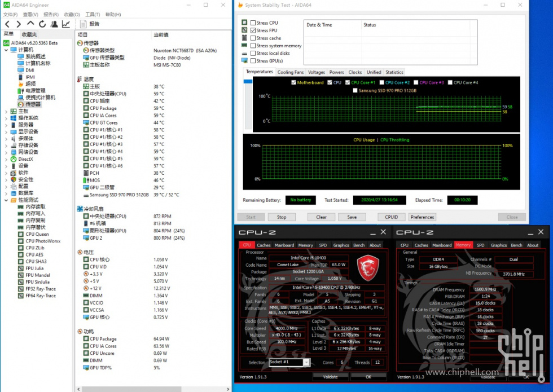
Task: Expand the 网络设备 tree node
Action: (6, 152)
